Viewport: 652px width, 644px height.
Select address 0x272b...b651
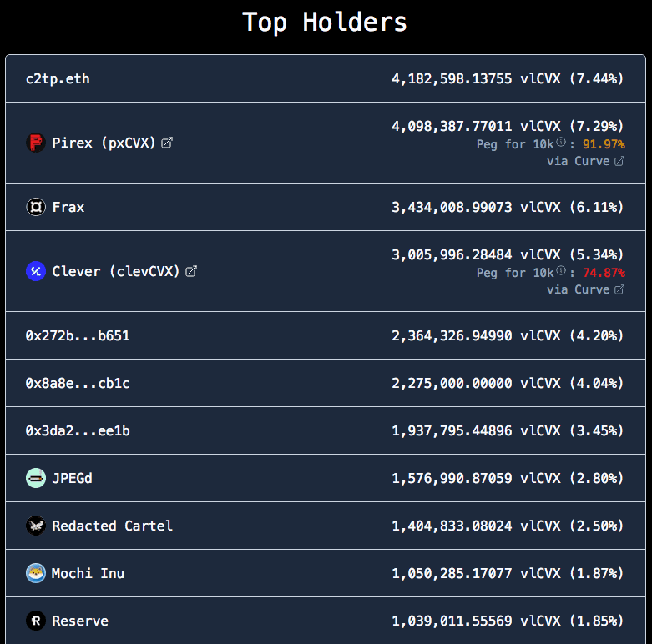tap(78, 335)
